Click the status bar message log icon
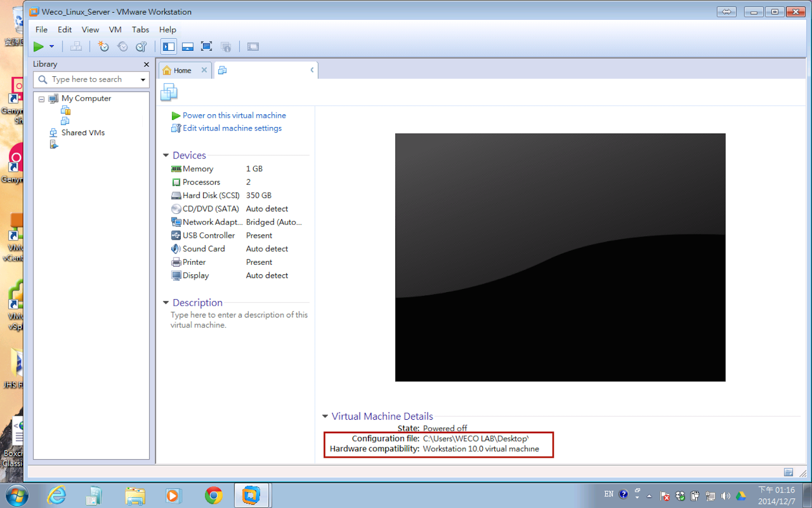 pos(788,472)
